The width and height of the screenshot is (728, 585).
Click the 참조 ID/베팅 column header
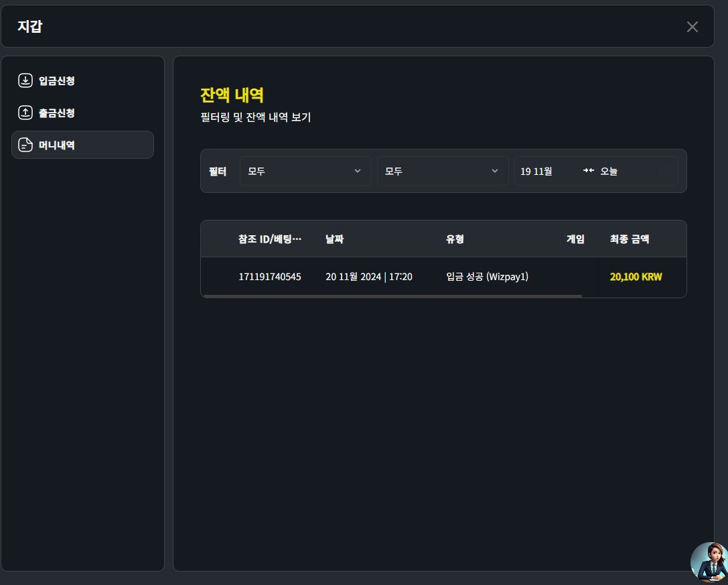tap(270, 239)
